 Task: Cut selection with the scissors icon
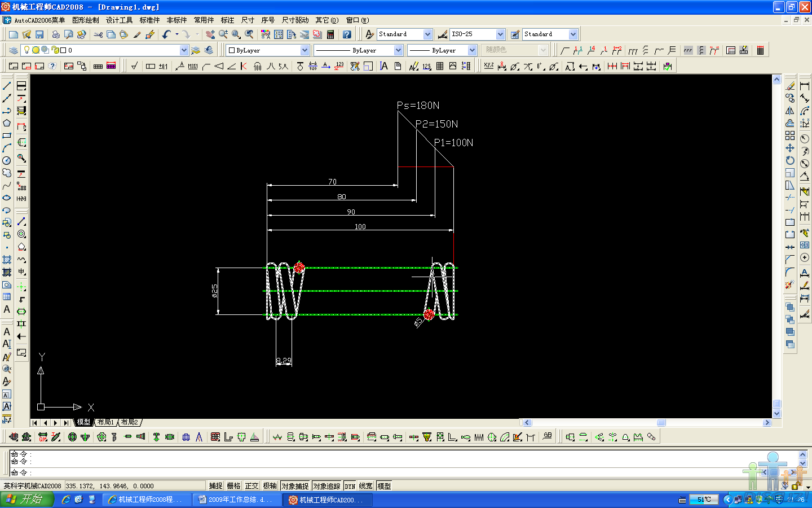click(x=98, y=34)
